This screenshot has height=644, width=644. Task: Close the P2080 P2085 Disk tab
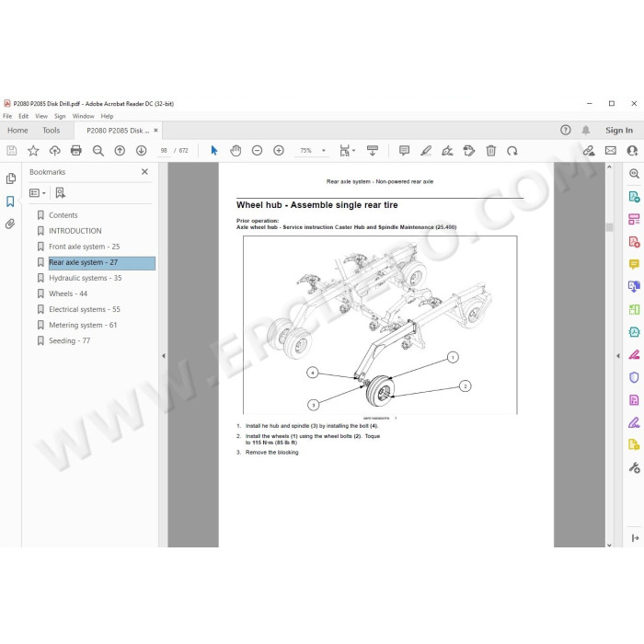pyautogui.click(x=155, y=131)
